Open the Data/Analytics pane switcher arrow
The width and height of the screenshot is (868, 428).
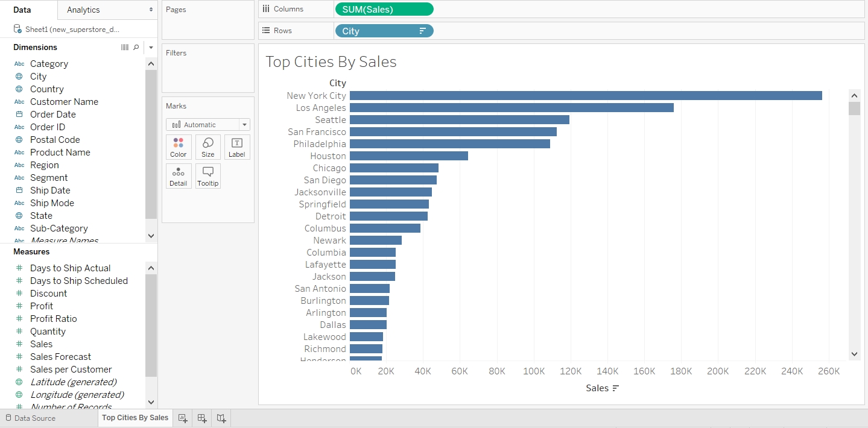click(151, 10)
